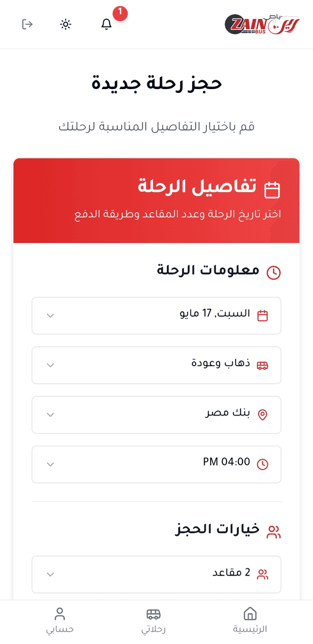Open the seat count dropdown 2 مقاعد
Viewport: 313px width, 644px height.
coord(156,574)
